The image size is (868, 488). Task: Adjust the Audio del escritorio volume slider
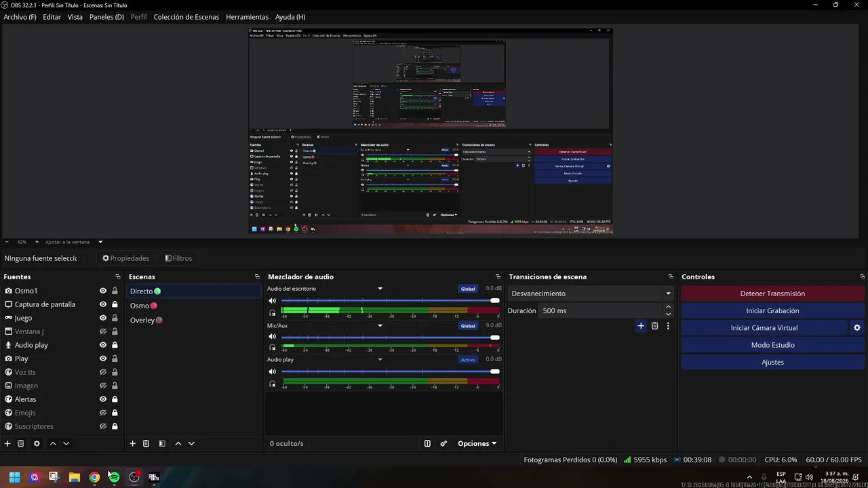coord(391,301)
